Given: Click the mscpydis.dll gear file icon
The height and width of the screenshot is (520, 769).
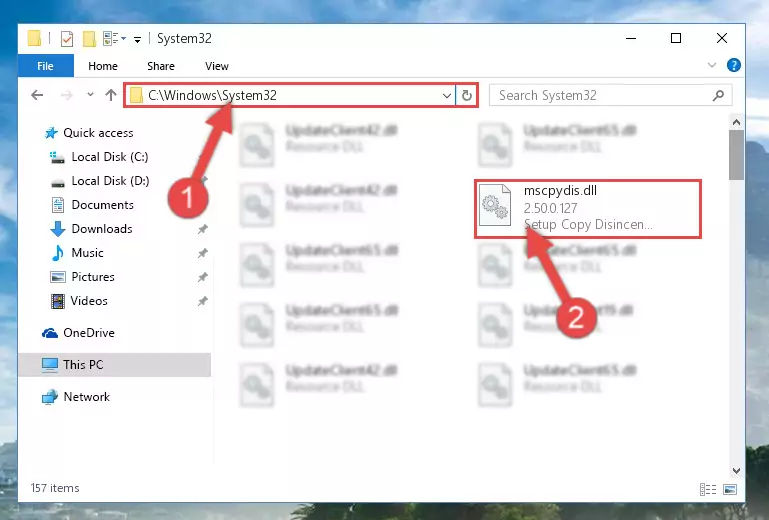Looking at the screenshot, I should 494,205.
